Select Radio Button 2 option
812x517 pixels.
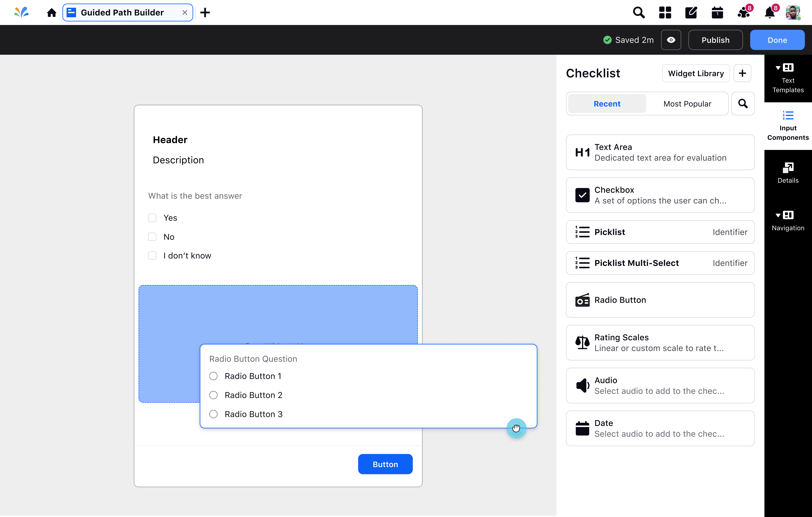pos(213,395)
